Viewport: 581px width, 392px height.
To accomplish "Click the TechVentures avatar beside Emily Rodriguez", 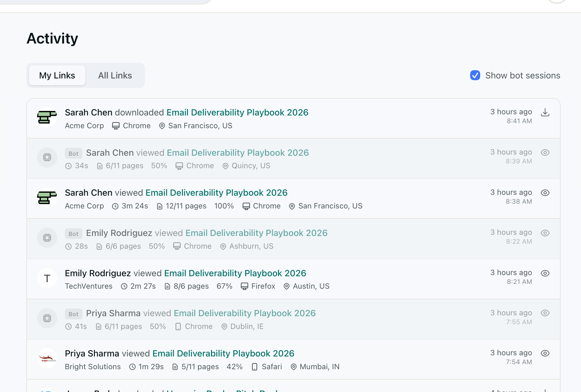I will click(47, 278).
